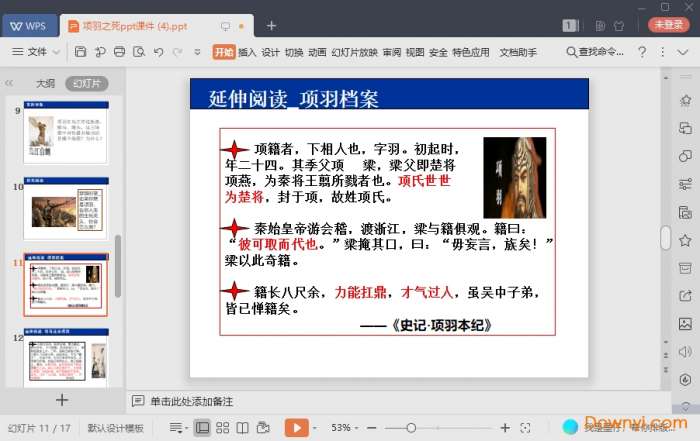Click the help question mark icon
Viewport: 700px width, 441px height.
coord(642,52)
